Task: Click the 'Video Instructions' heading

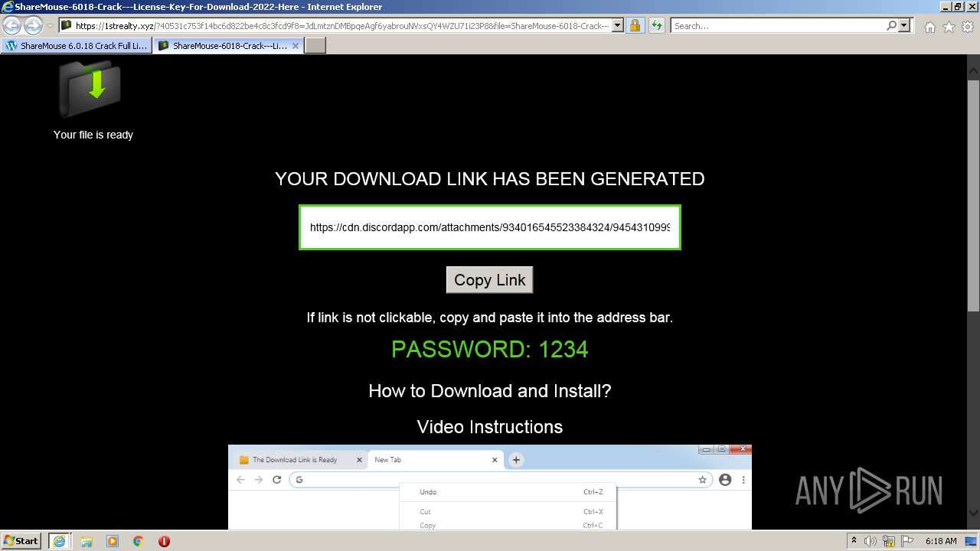Action: (490, 427)
